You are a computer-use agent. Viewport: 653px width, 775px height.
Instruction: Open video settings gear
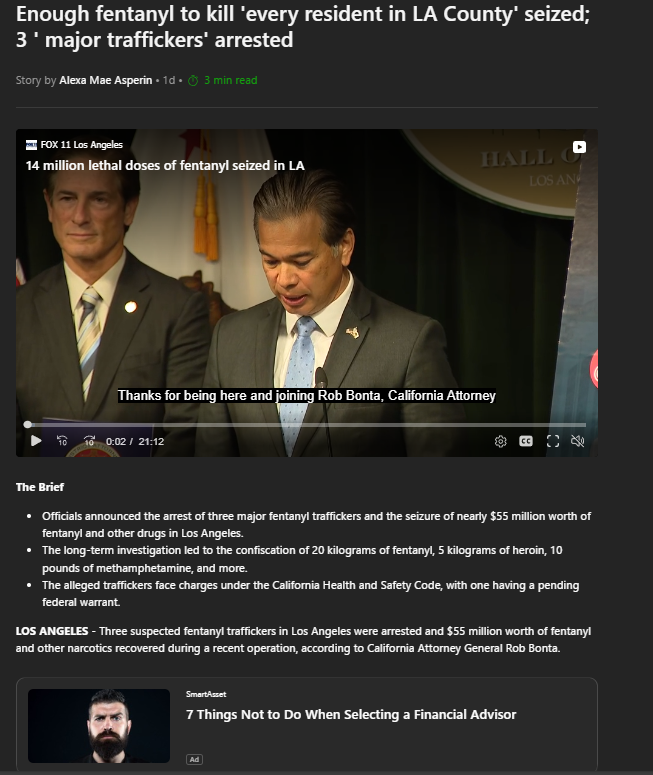click(x=500, y=441)
